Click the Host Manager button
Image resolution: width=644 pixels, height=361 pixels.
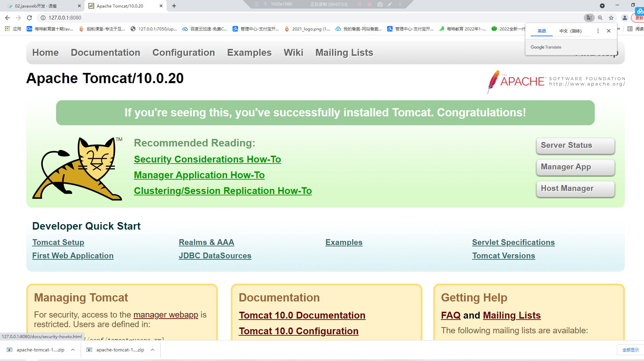[x=576, y=189]
